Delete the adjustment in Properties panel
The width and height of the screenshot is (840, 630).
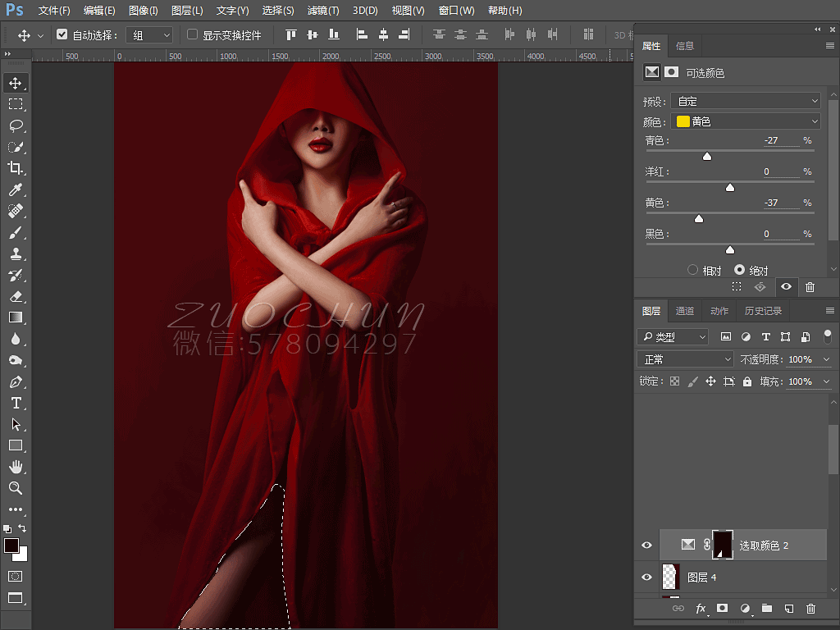(810, 287)
